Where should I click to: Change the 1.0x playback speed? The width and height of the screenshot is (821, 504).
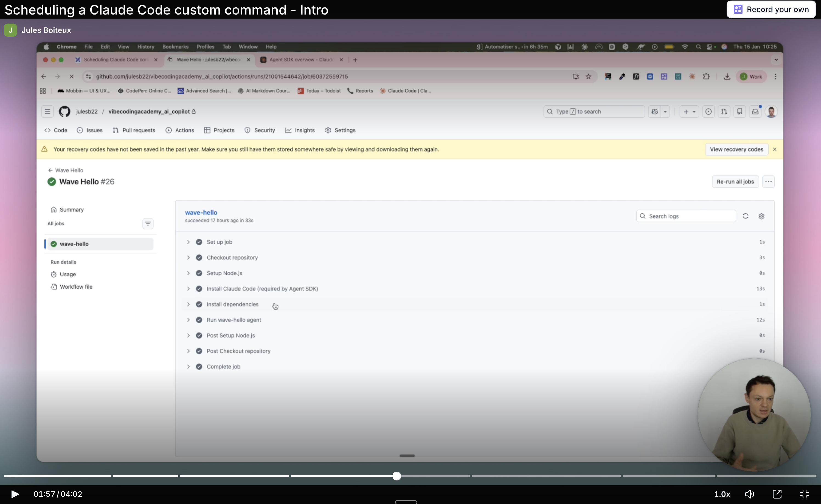tap(722, 494)
